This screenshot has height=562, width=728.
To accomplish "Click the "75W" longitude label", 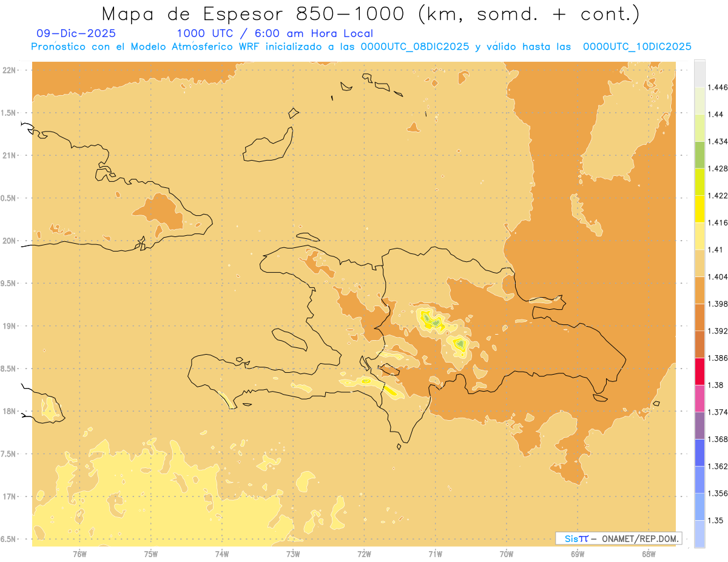I will 150,554.
